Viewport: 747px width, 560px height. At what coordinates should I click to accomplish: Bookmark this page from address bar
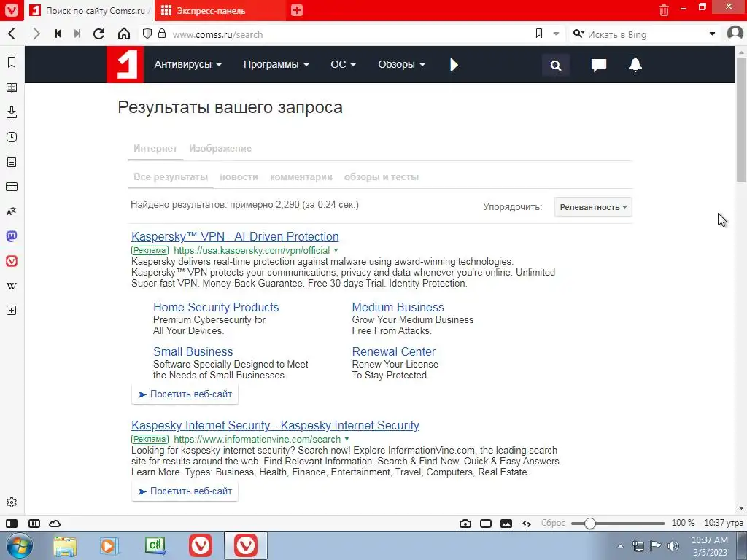(x=539, y=34)
